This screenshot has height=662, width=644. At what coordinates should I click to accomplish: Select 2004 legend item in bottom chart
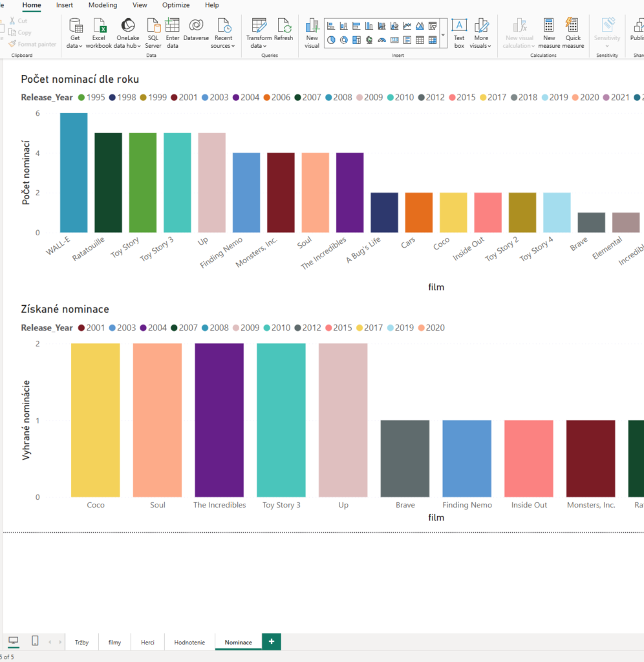(153, 328)
